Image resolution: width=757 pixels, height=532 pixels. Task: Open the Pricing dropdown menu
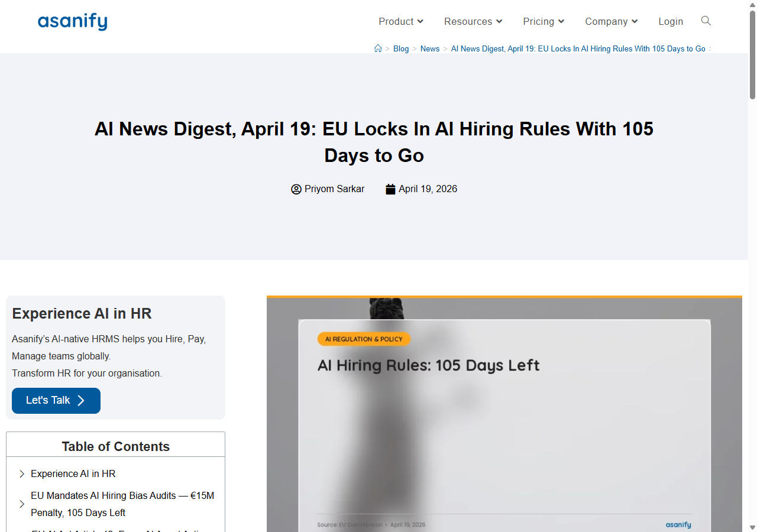coord(544,21)
